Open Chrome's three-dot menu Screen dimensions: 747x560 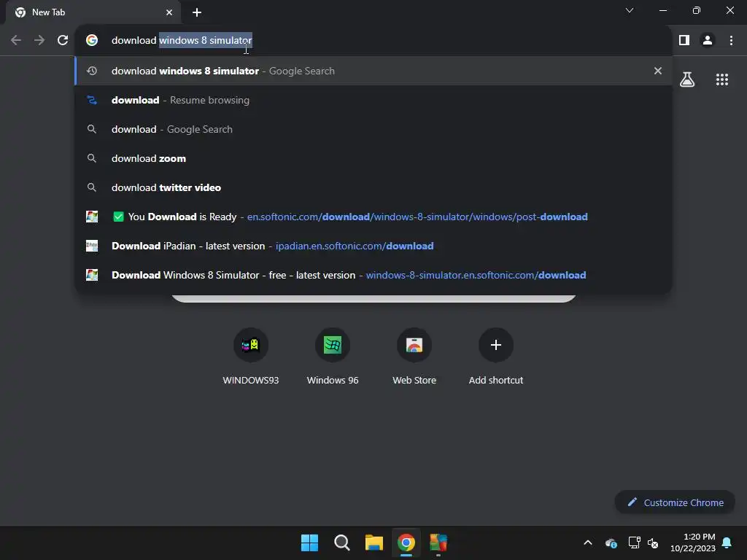[731, 41]
